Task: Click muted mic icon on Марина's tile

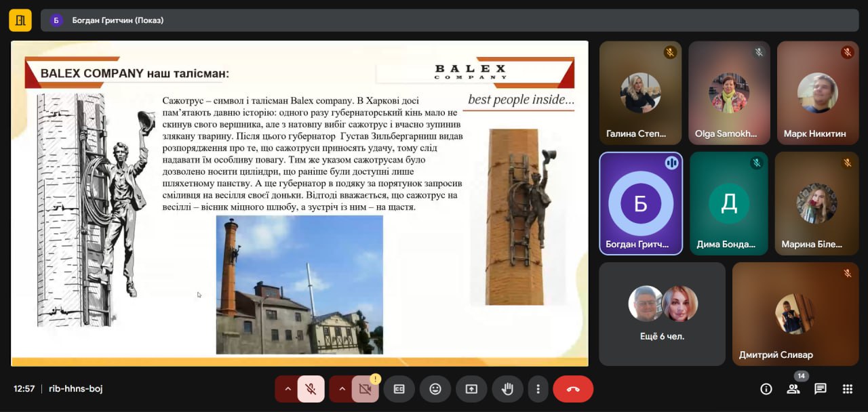Action: [x=848, y=163]
